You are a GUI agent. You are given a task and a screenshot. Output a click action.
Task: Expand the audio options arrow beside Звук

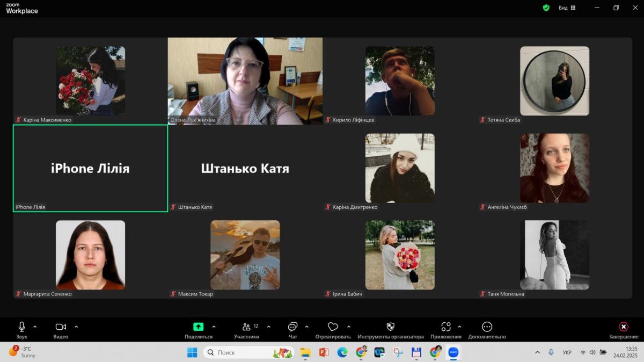point(35,327)
